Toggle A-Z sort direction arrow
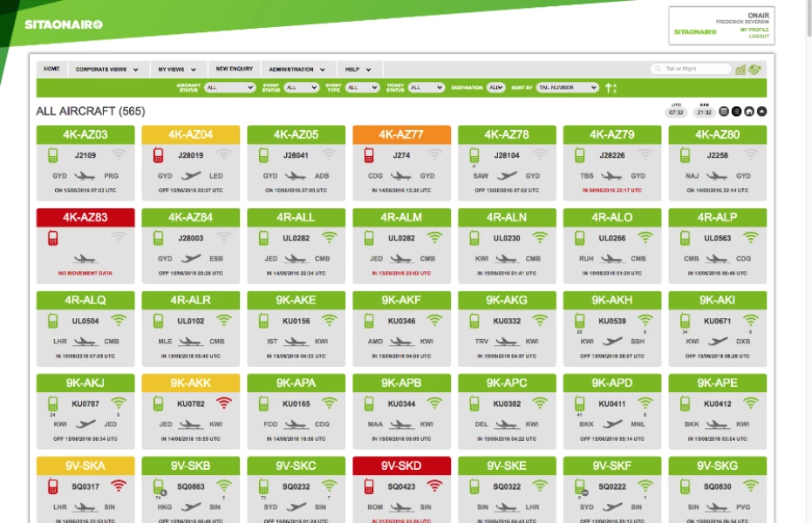Screen dimensions: 812x523 [611, 87]
